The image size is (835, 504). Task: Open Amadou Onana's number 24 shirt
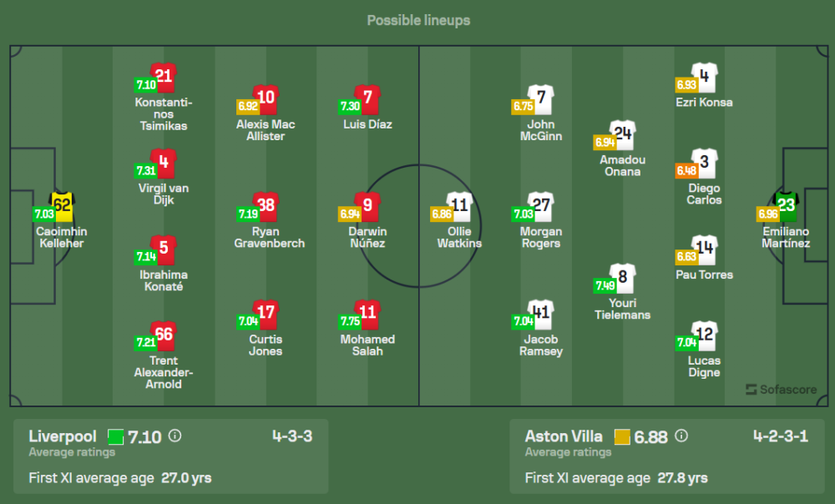(622, 134)
